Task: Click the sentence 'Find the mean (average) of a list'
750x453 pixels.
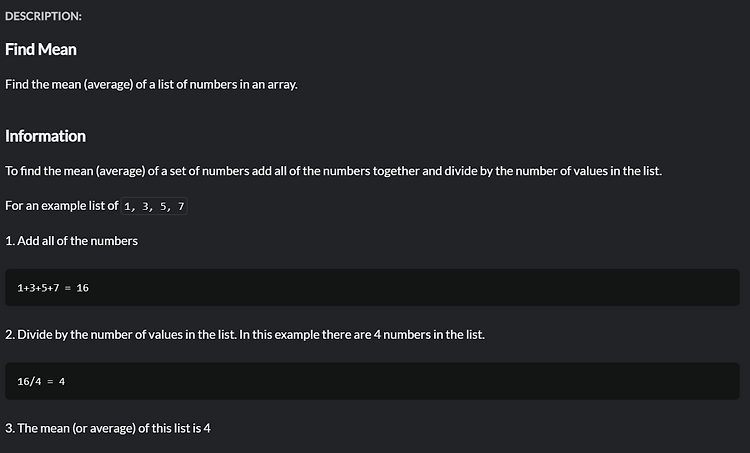Action: pos(151,85)
